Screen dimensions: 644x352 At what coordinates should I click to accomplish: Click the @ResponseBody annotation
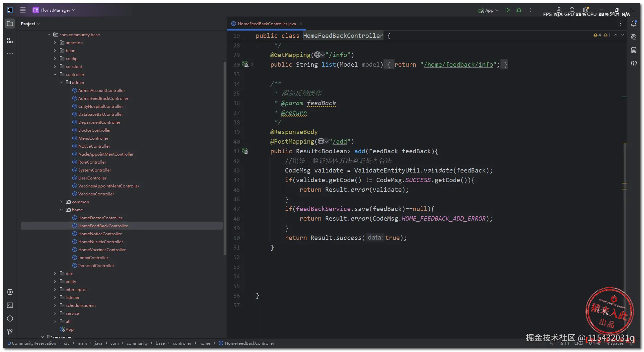[x=294, y=132]
